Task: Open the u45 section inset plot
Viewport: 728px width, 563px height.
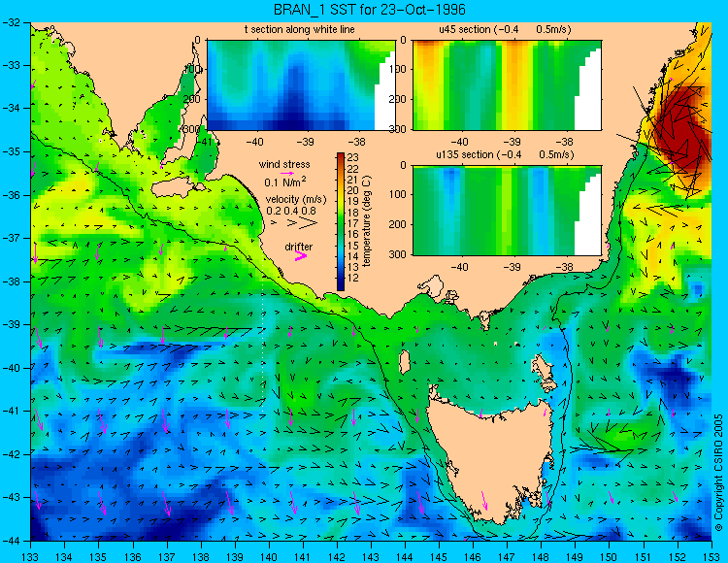Action: pyautogui.click(x=507, y=85)
